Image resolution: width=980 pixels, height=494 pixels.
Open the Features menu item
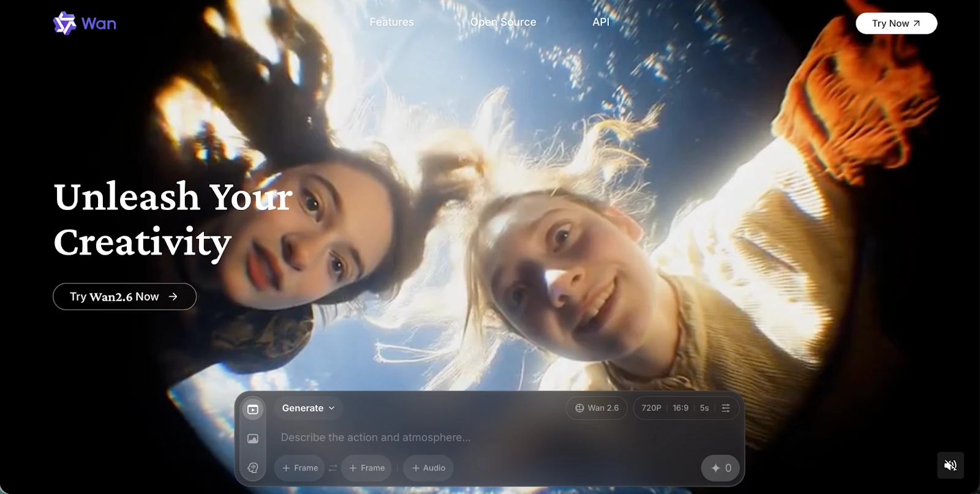391,22
